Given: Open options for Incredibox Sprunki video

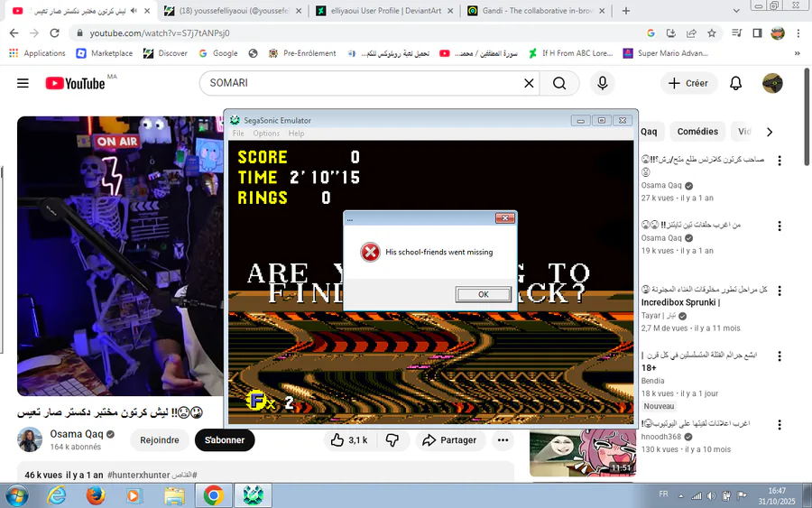Looking at the screenshot, I should tap(780, 291).
